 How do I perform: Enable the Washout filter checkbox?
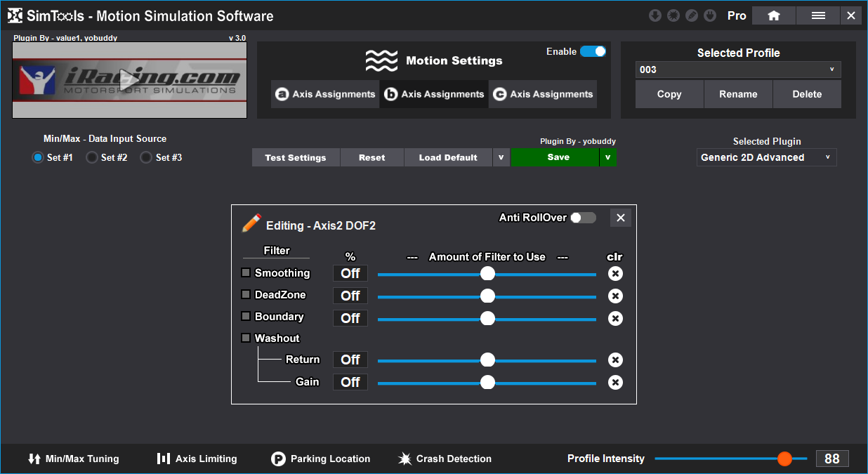pyautogui.click(x=246, y=338)
